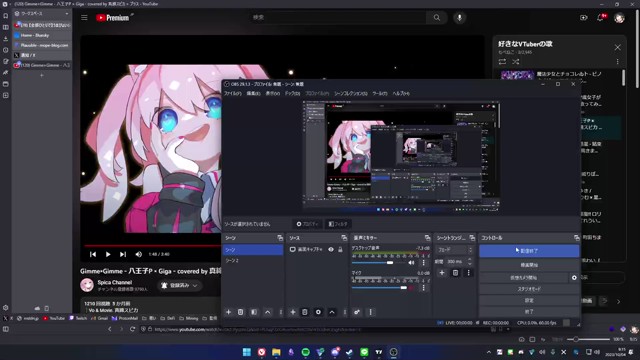Open scene filters icon in the Scenes panel toolbar
640x360 pixels.
point(254,312)
